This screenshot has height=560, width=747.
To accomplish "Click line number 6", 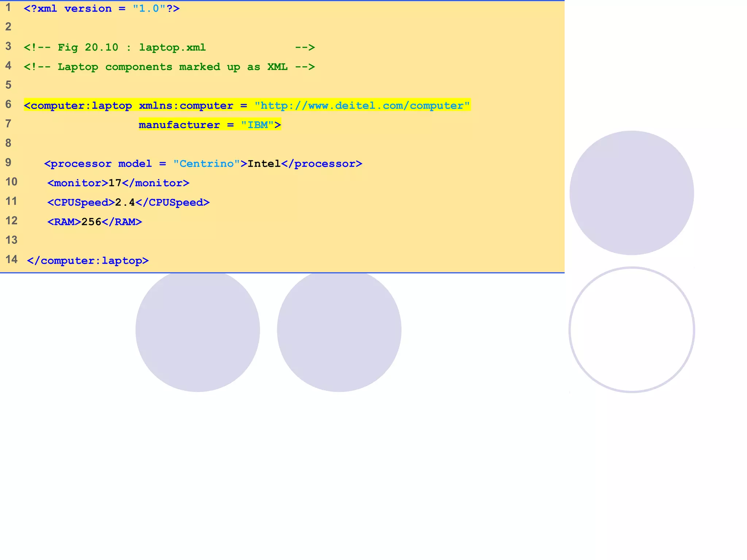I will (x=8, y=105).
